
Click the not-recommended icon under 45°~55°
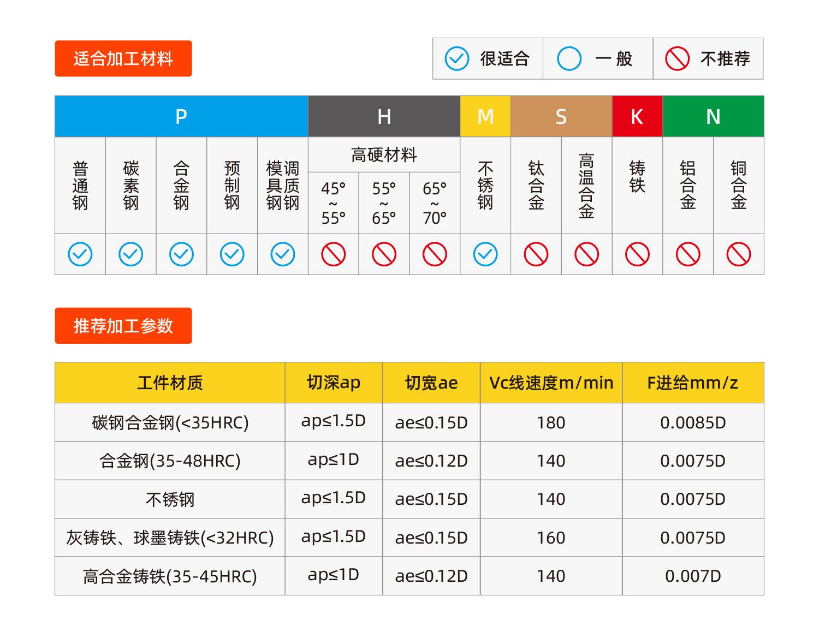click(x=334, y=254)
